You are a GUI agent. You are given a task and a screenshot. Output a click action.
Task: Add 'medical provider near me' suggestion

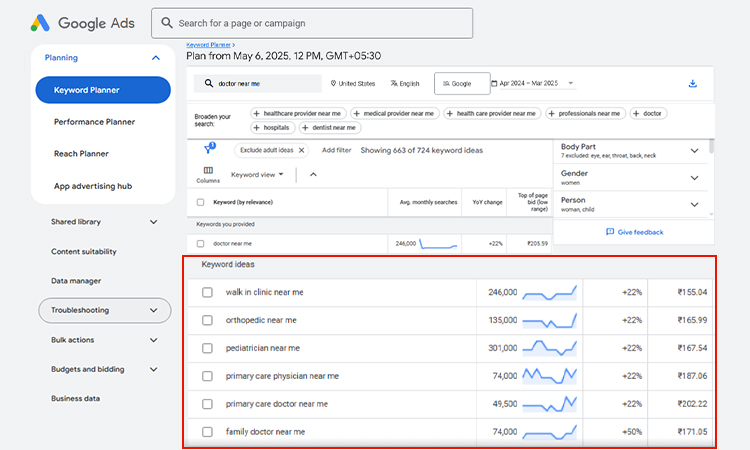(x=395, y=113)
